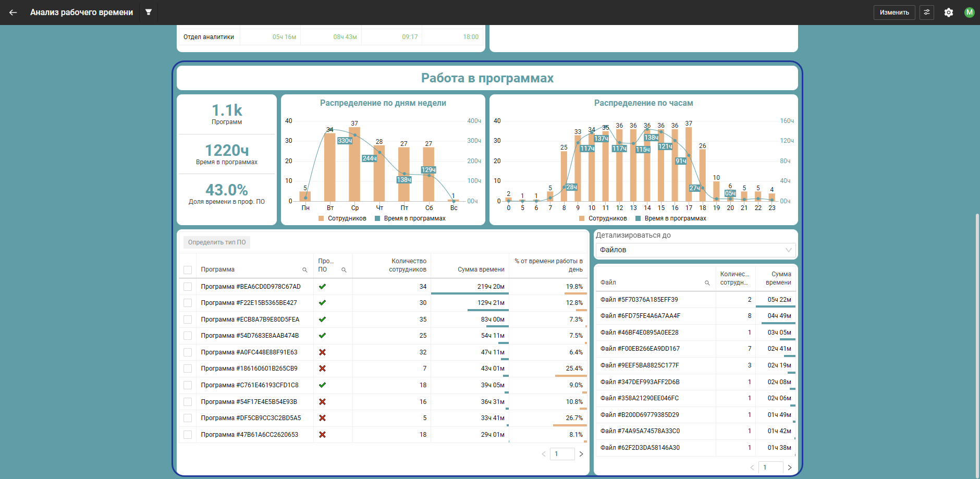The width and height of the screenshot is (980, 479).
Task: Search icon in Проф. ПО column header
Action: [x=344, y=270]
